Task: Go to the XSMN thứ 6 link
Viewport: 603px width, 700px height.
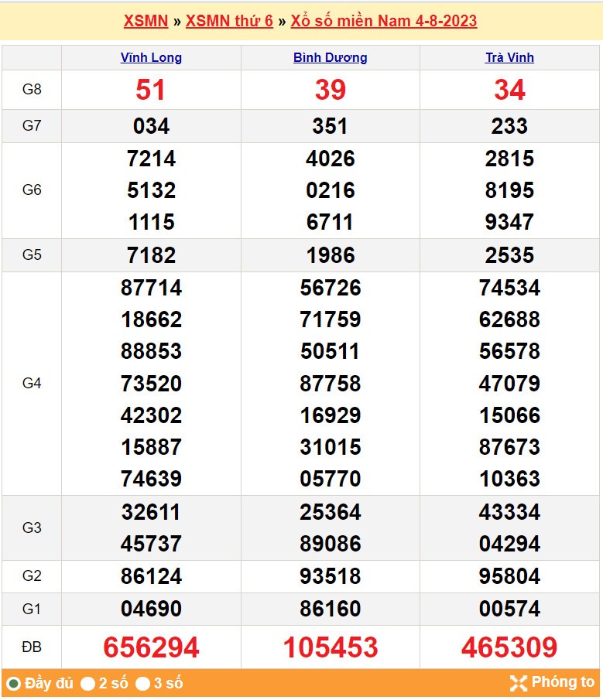Action: coord(229,21)
